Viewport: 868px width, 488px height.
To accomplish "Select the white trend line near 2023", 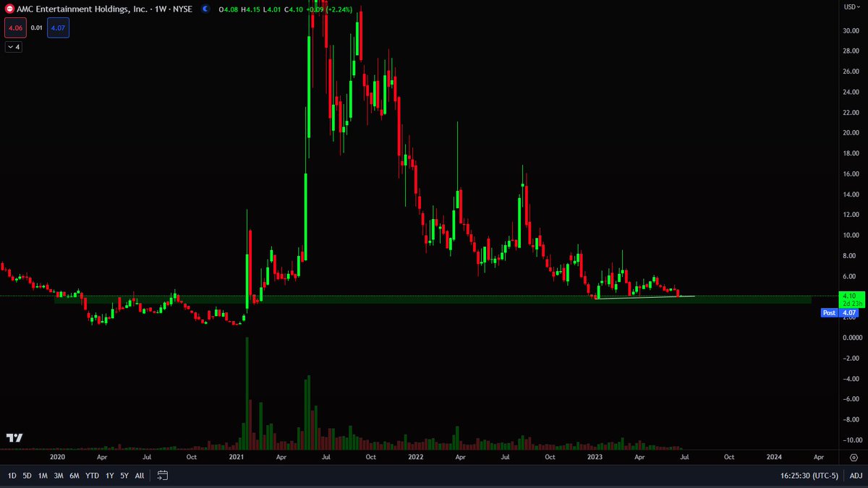I will tap(644, 296).
